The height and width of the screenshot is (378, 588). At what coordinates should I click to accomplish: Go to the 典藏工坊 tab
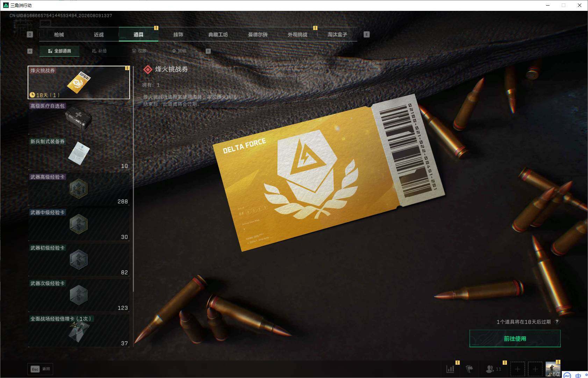pyautogui.click(x=218, y=35)
